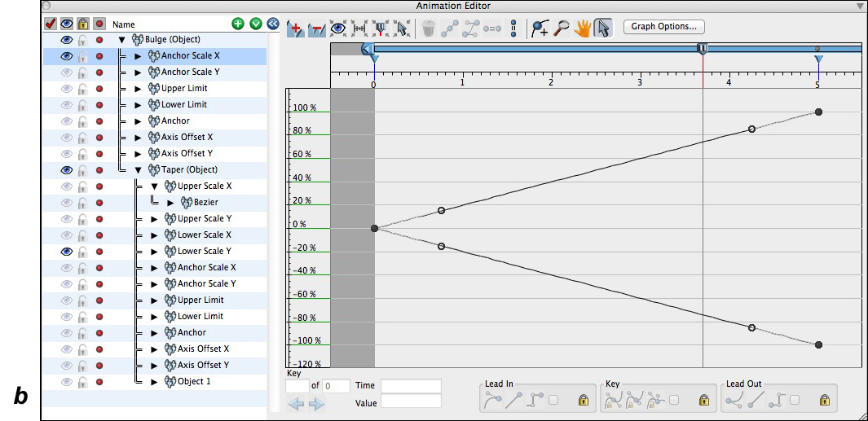Open Graph Options dialog

pos(663,26)
